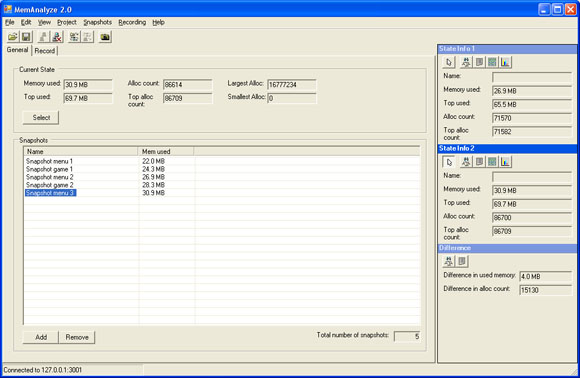The width and height of the screenshot is (580, 378).
Task: Click the greyed sixth main toolbar icon
Action: [88, 37]
